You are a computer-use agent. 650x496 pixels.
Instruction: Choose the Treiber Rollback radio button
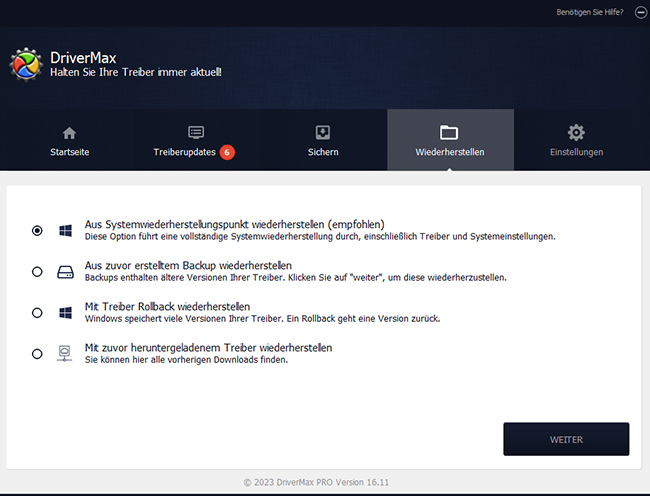(x=37, y=312)
